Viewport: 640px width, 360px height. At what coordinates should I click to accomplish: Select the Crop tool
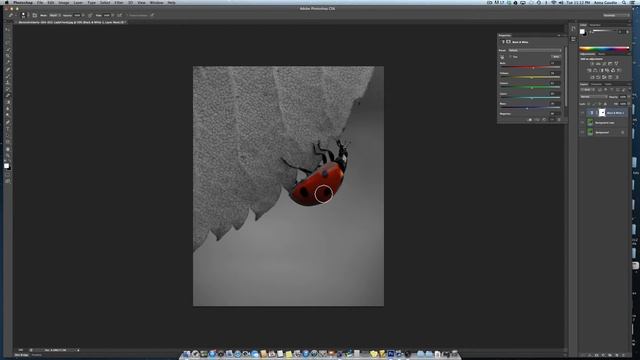8,56
